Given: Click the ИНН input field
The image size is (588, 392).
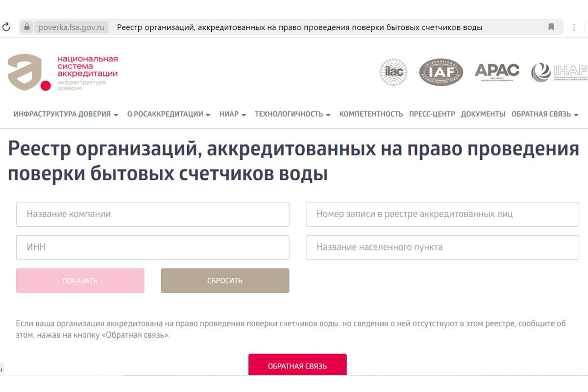Looking at the screenshot, I should coord(153,247).
